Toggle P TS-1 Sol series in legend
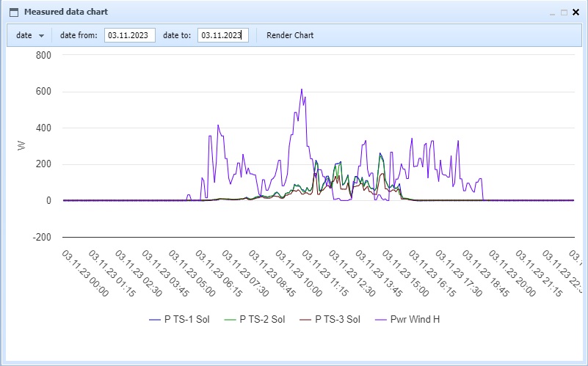Image resolution: width=588 pixels, height=366 pixels. tap(179, 319)
